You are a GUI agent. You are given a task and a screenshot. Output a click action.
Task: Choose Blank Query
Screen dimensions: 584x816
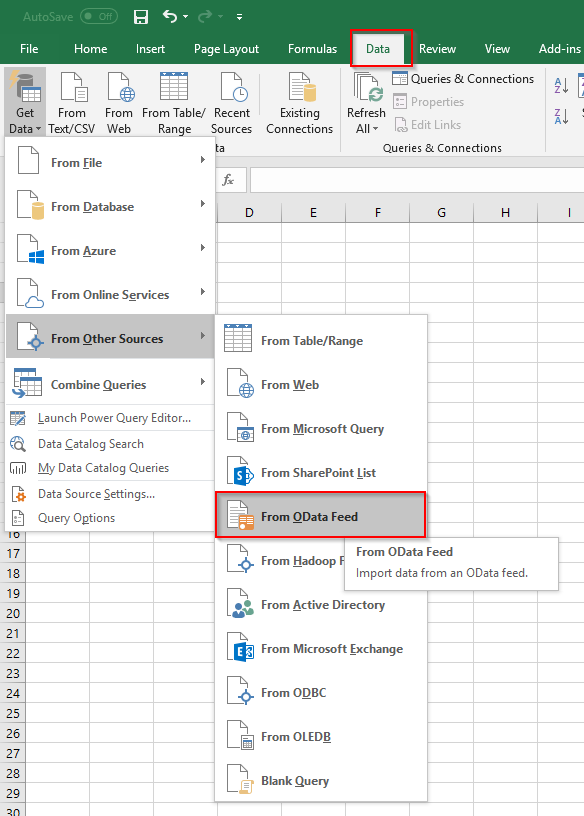click(x=321, y=781)
